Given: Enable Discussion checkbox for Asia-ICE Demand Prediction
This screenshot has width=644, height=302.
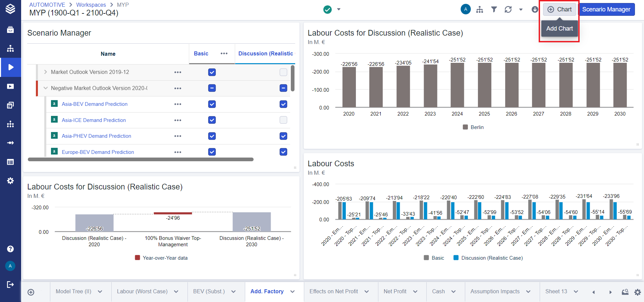Looking at the screenshot, I should 283,120.
